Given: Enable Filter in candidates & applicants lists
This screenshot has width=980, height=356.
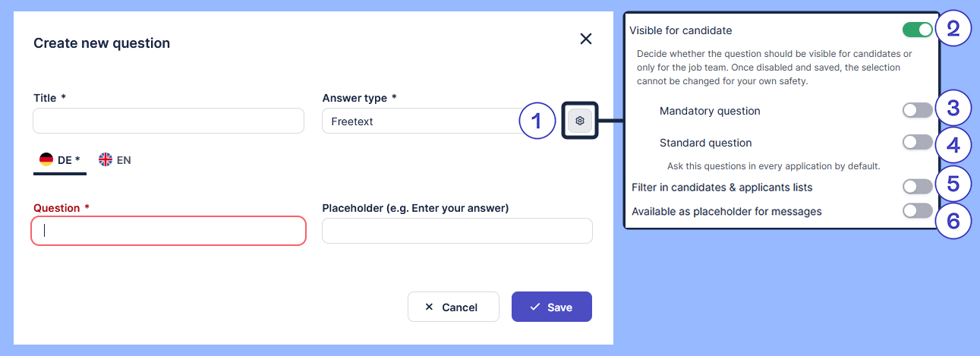Looking at the screenshot, I should point(917,187).
